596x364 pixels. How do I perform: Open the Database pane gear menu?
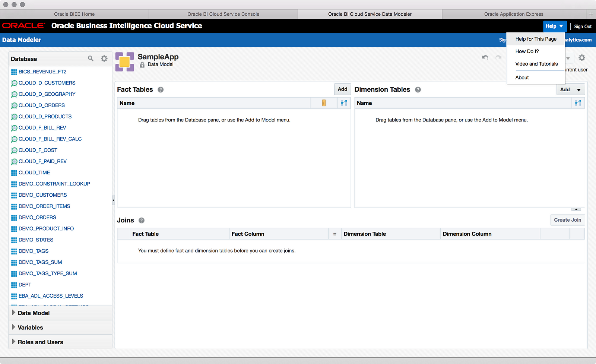pyautogui.click(x=104, y=58)
